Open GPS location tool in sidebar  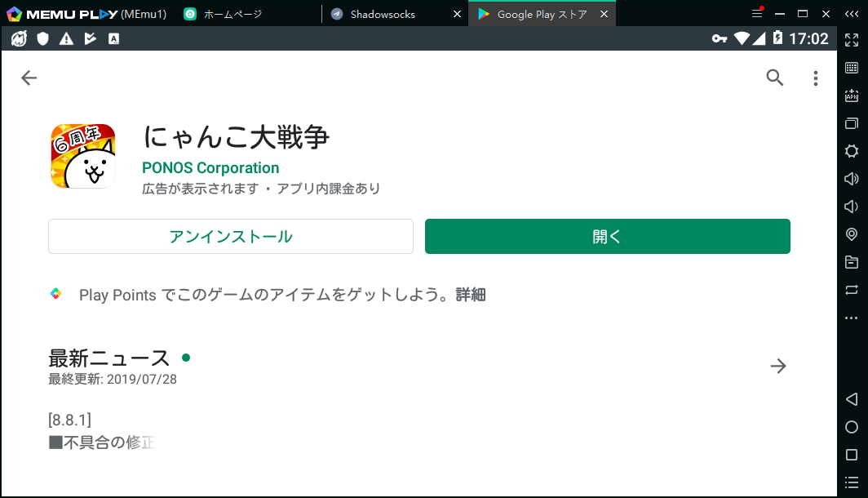tap(852, 234)
